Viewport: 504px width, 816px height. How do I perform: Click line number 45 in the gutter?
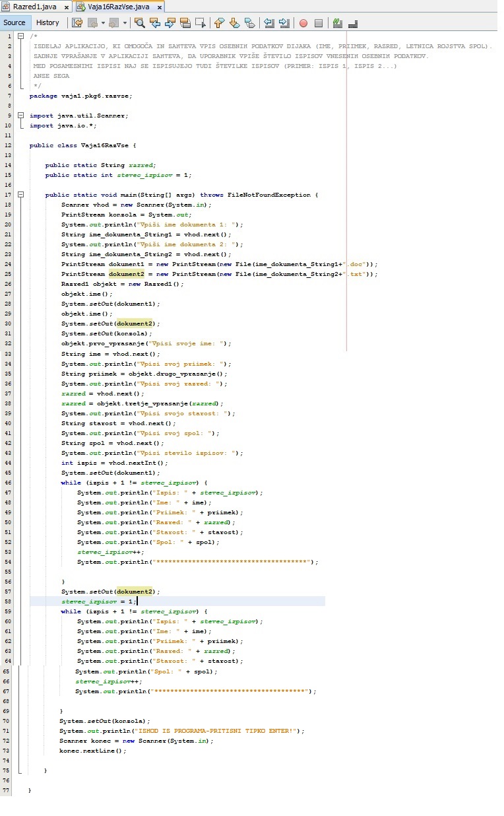tap(9, 473)
